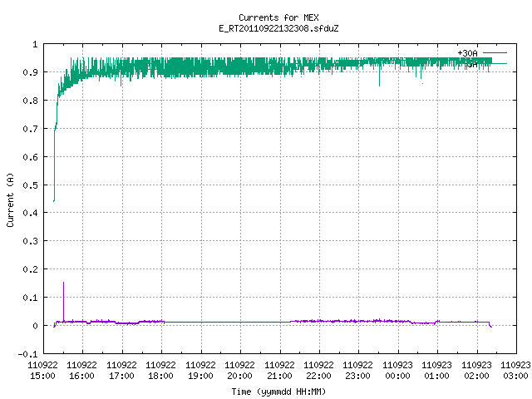Click the y-axis tick value "0.2"
Viewport: 532px width, 399px height.
click(30, 269)
